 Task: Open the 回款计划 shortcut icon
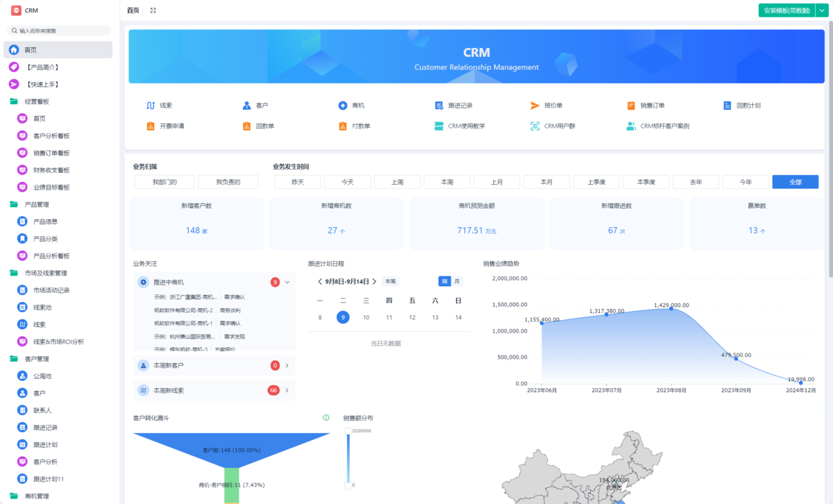tap(727, 106)
